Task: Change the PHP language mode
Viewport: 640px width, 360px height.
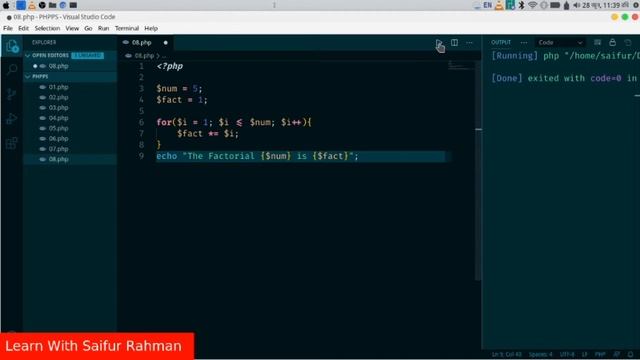Action: click(x=600, y=354)
